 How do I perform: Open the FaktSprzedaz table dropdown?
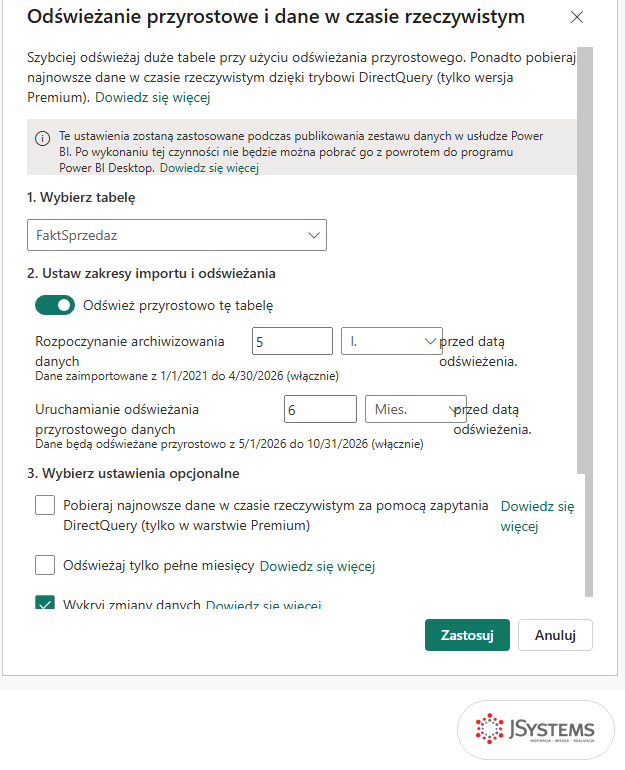[177, 235]
